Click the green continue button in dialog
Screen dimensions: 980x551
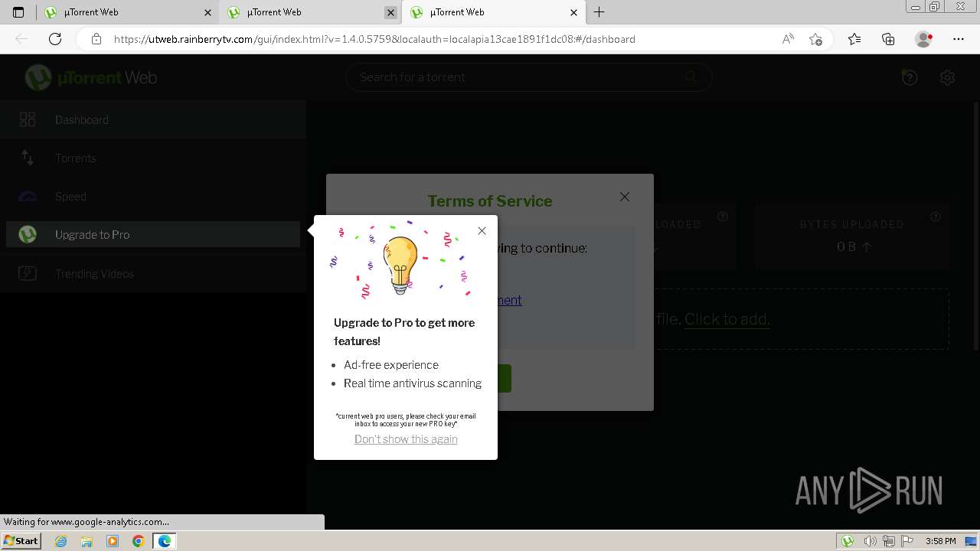pos(504,378)
